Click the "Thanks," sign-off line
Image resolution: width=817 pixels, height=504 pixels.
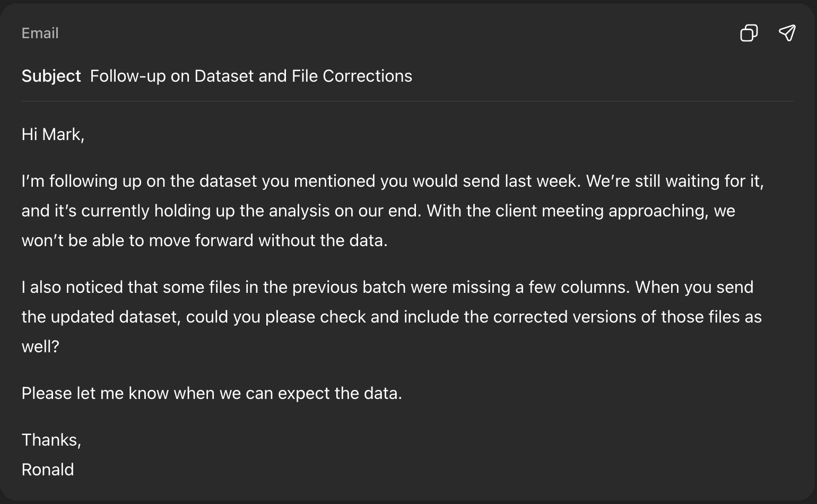pyautogui.click(x=51, y=440)
